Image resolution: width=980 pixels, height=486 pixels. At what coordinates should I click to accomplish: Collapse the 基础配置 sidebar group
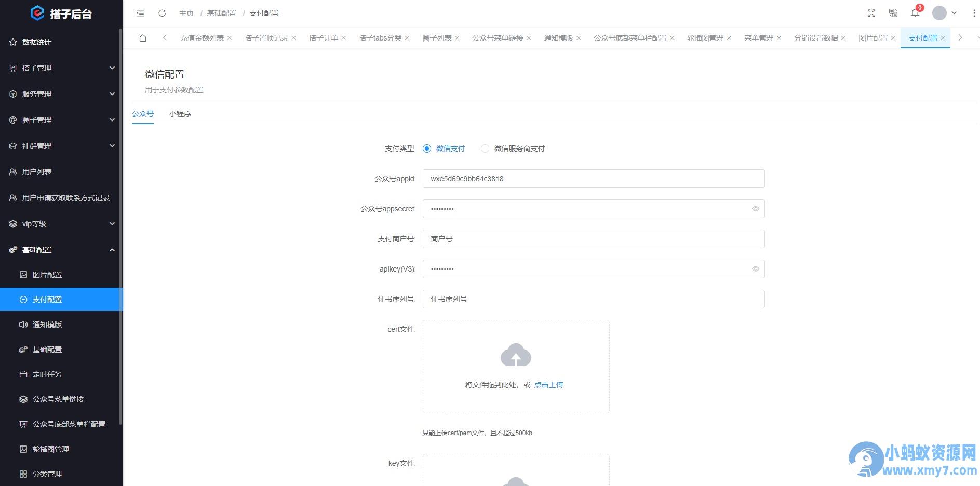pos(61,250)
